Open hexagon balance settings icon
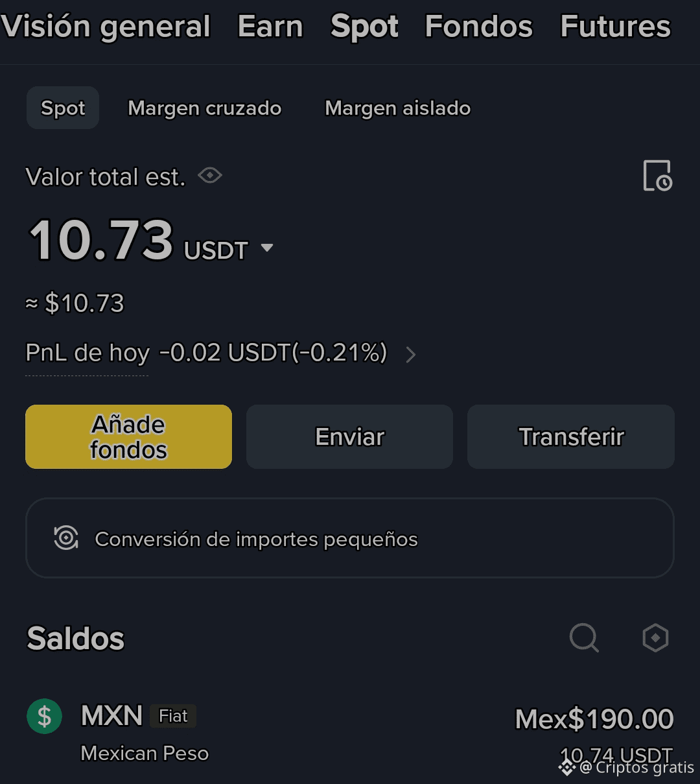 (x=655, y=638)
